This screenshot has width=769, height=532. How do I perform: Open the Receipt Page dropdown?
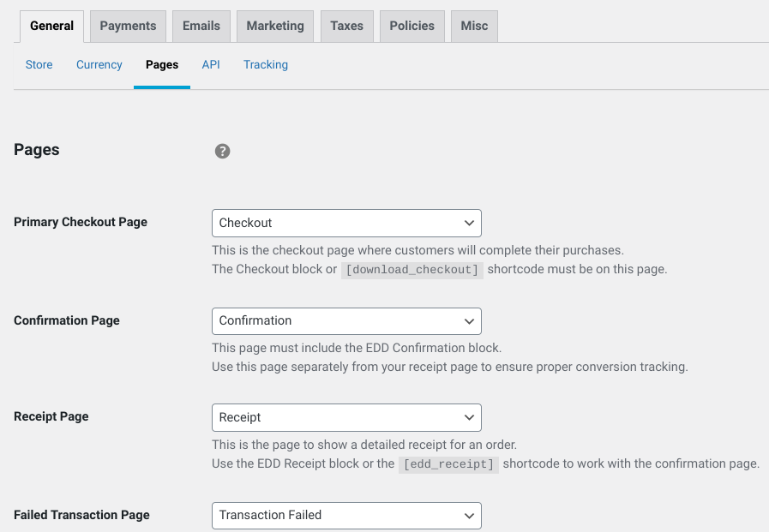346,417
